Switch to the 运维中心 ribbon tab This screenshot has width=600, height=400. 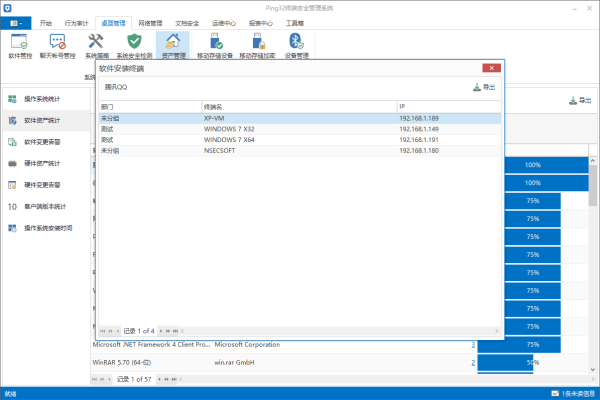click(x=224, y=23)
